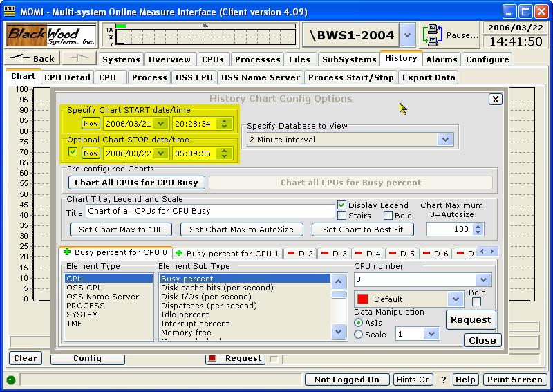553x392 pixels.
Task: Switch to the Alarms tab
Action: click(x=441, y=59)
